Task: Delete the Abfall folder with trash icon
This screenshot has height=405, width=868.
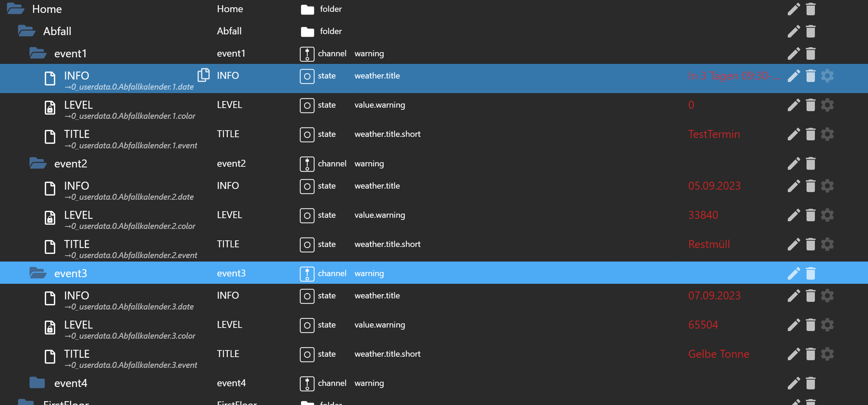Action: 810,31
